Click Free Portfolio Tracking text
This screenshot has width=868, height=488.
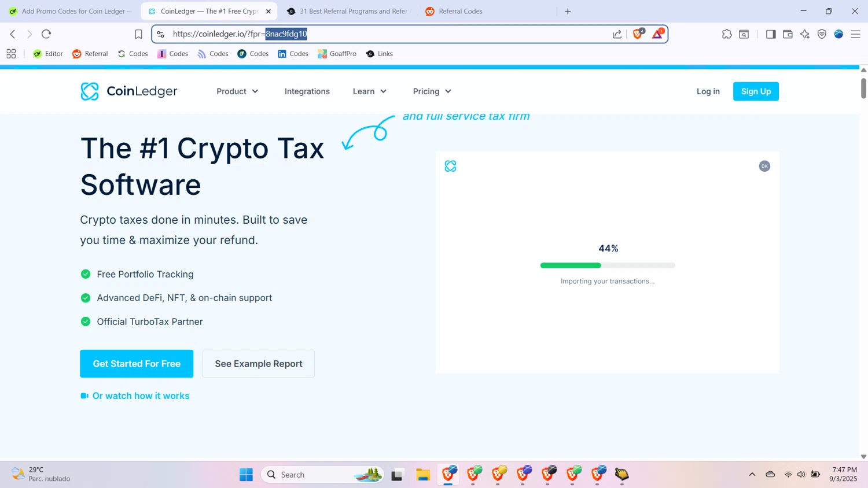pyautogui.click(x=145, y=274)
